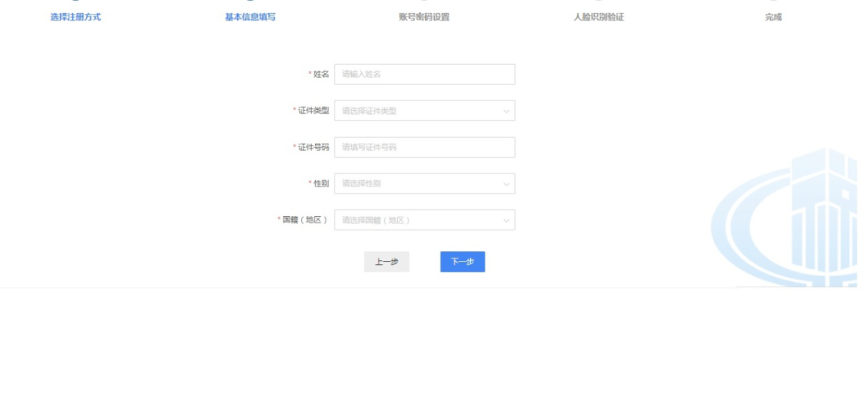Select the 基本信息填写 step label
The height and width of the screenshot is (395, 868).
click(x=250, y=18)
